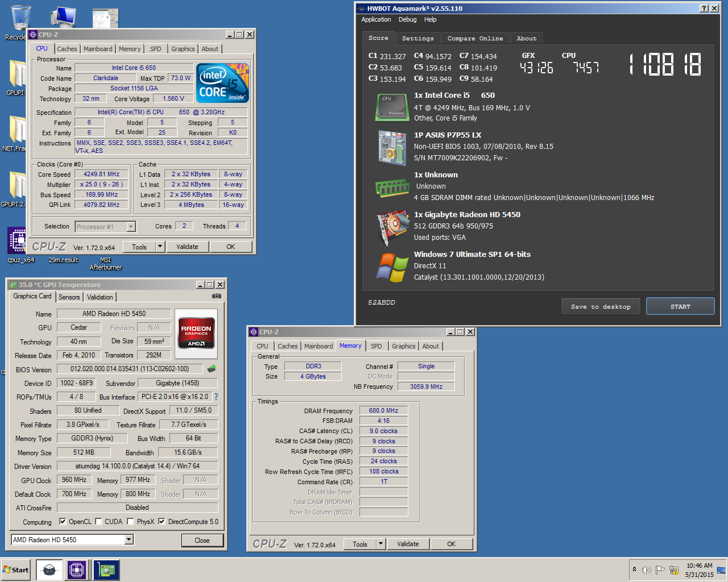Click the Tools button in top CPU-Z window
728x582 pixels.
click(139, 247)
